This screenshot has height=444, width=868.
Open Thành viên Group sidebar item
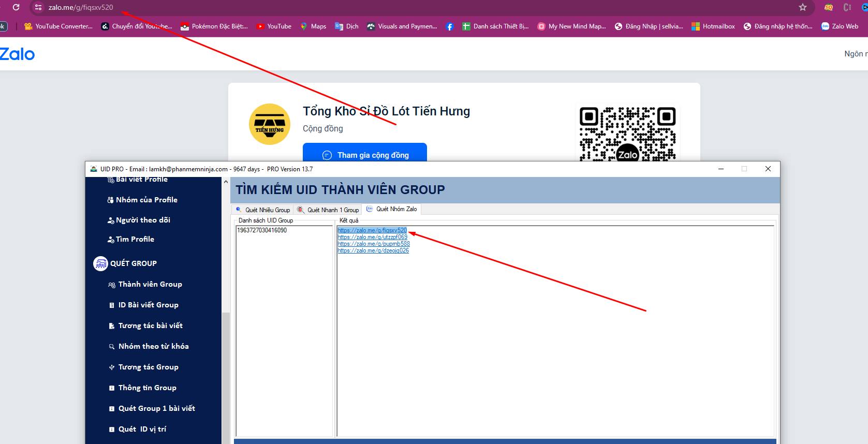click(x=145, y=284)
